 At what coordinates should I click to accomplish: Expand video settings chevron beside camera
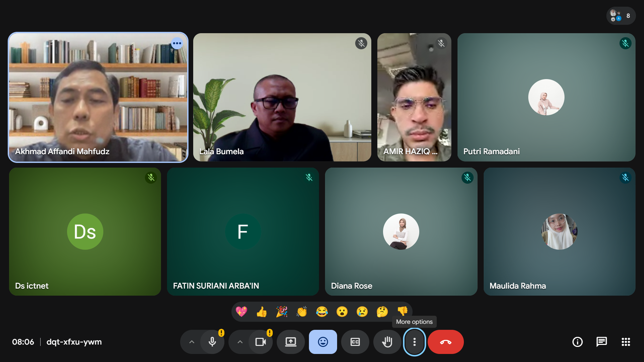coord(240,342)
